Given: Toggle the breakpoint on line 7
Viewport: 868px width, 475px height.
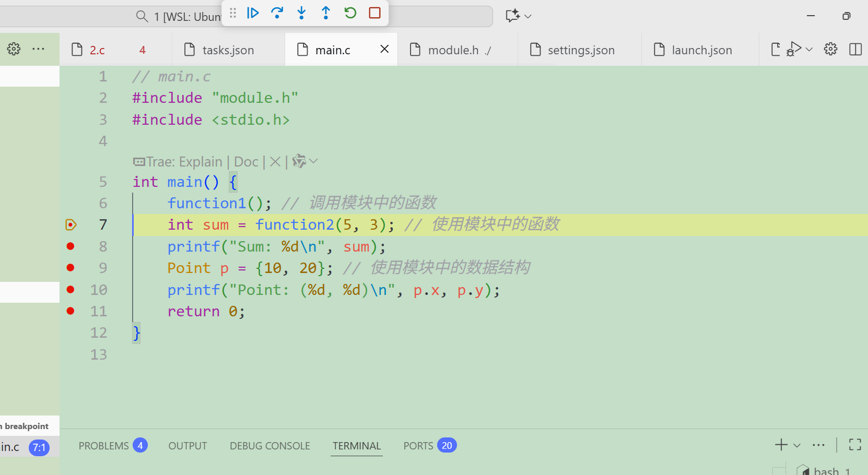Looking at the screenshot, I should pos(71,224).
